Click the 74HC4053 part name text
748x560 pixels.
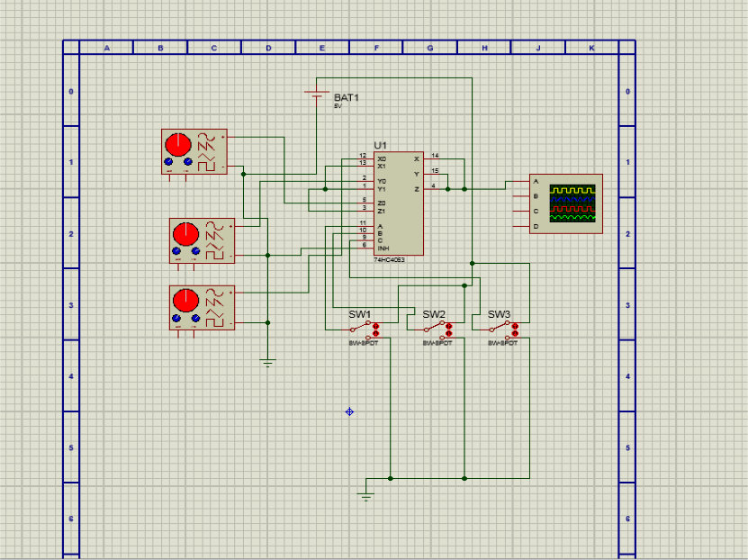pyautogui.click(x=389, y=260)
